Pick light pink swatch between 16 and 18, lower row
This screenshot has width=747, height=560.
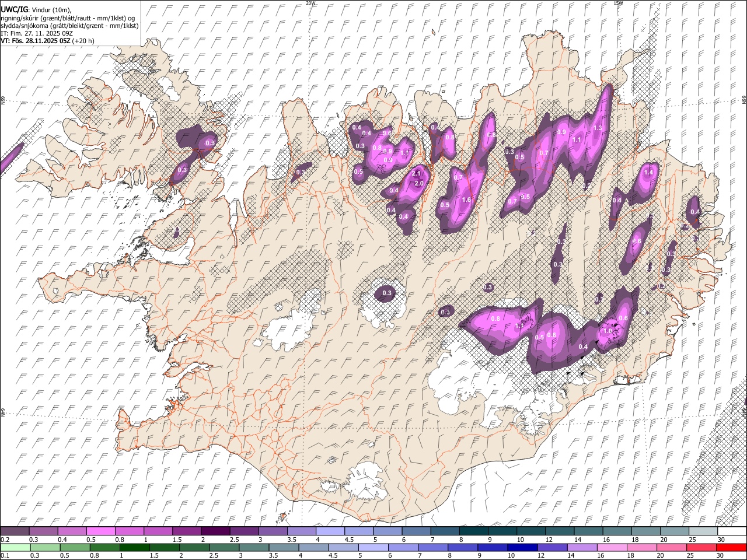[x=612, y=547]
